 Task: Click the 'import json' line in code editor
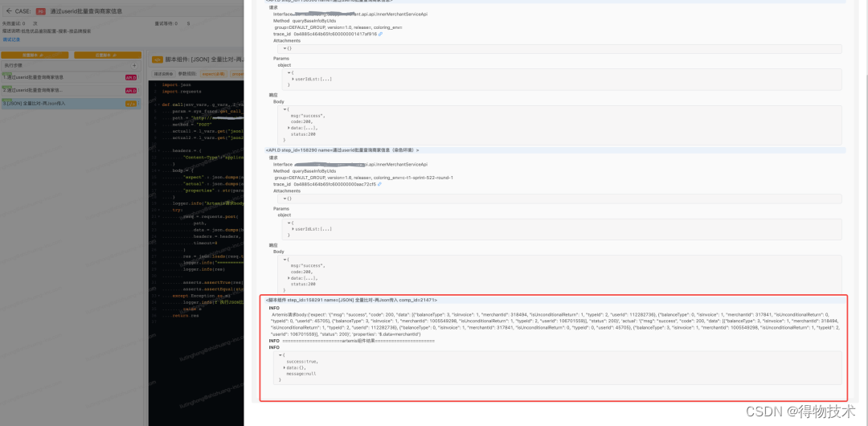coord(178,84)
